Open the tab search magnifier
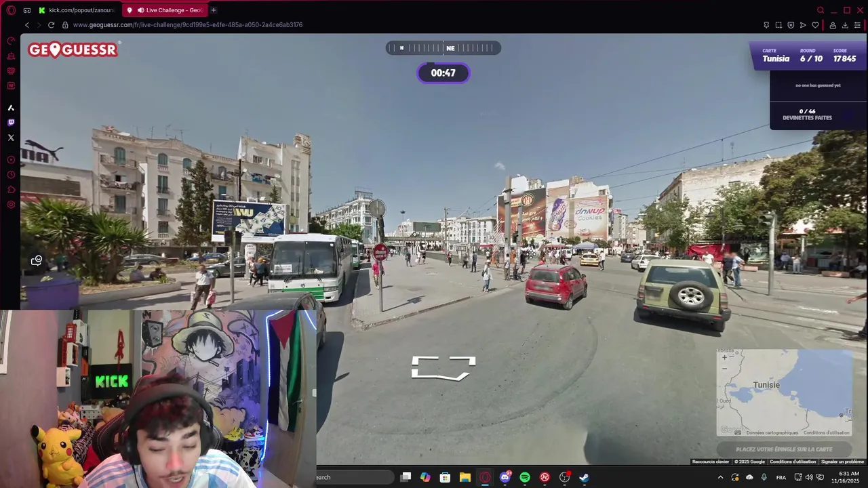 [x=821, y=10]
